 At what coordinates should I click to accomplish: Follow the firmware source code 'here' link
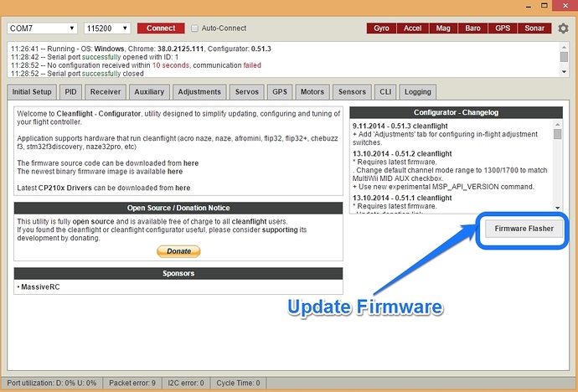(191, 163)
